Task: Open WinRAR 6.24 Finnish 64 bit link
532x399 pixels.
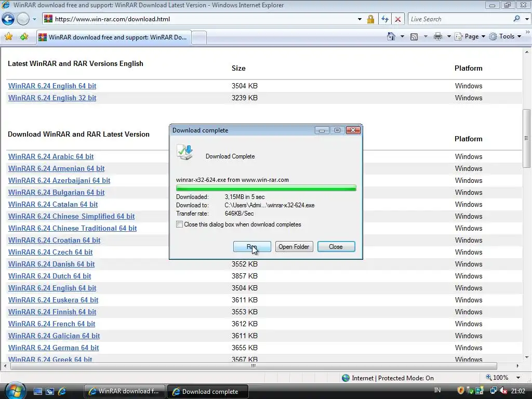Action: point(52,312)
